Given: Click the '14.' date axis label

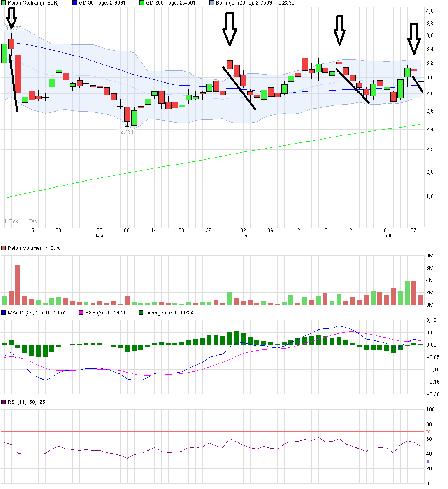Looking at the screenshot, I should [154, 231].
